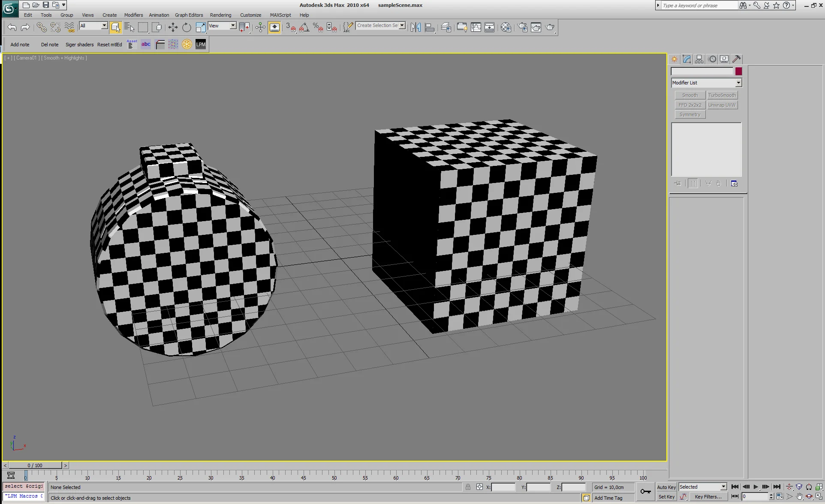The width and height of the screenshot is (825, 504).
Task: Open the Mirror tool
Action: coord(416,27)
